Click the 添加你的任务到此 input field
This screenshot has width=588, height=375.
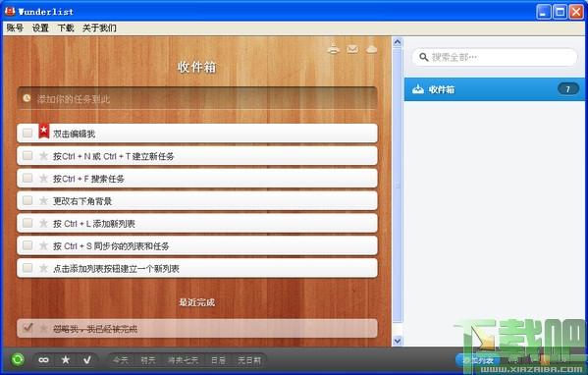(x=197, y=98)
